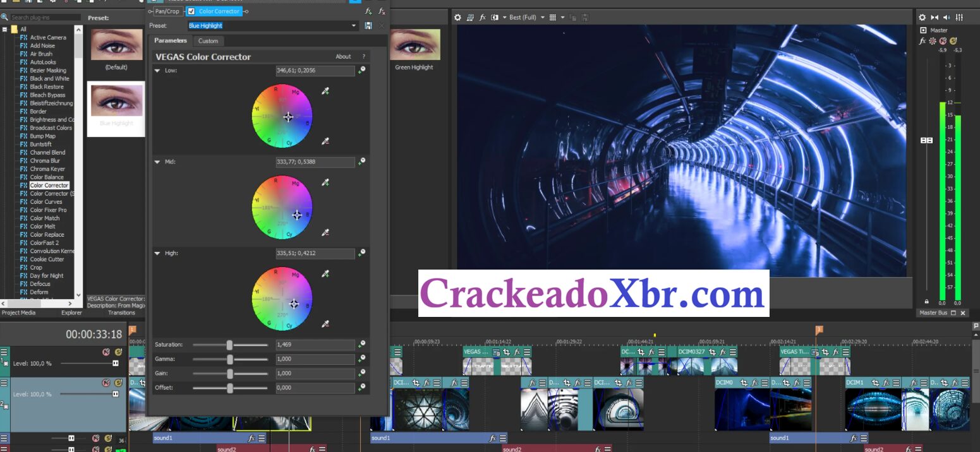Collapse the All plug-ins tree folder
The image size is (980, 452).
[4, 30]
